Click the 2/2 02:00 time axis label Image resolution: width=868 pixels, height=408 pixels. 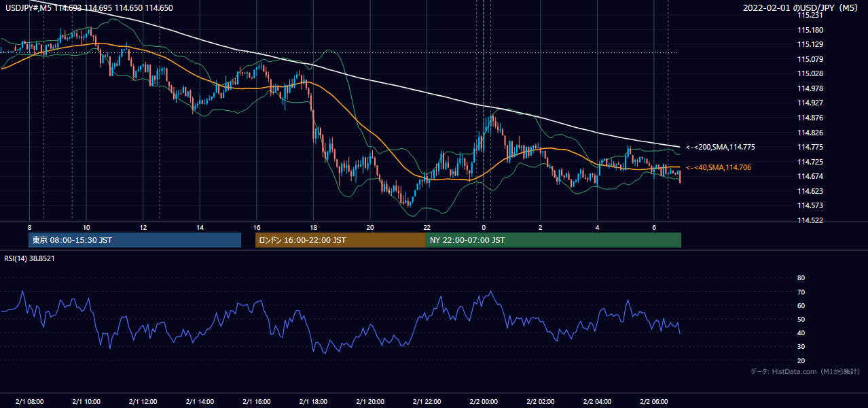coord(541,401)
